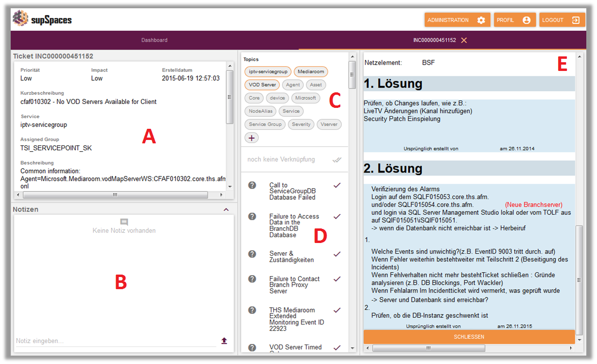The image size is (597, 364).
Task: Toggle the VOD Server topic chip
Action: pos(262,85)
